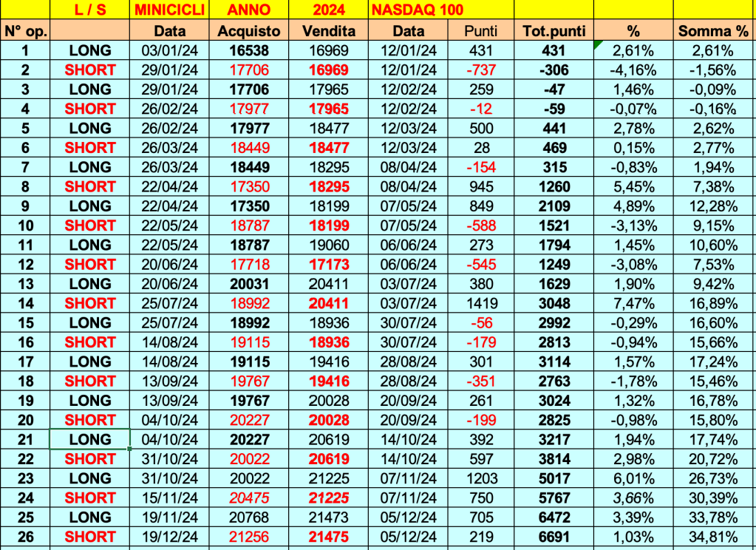
Task: Click the "MINICICLI" header cell
Action: pos(169,10)
